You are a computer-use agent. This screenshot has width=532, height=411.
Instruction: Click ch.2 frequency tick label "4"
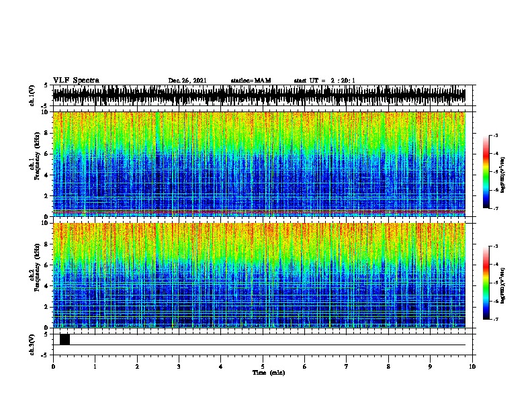click(46, 286)
